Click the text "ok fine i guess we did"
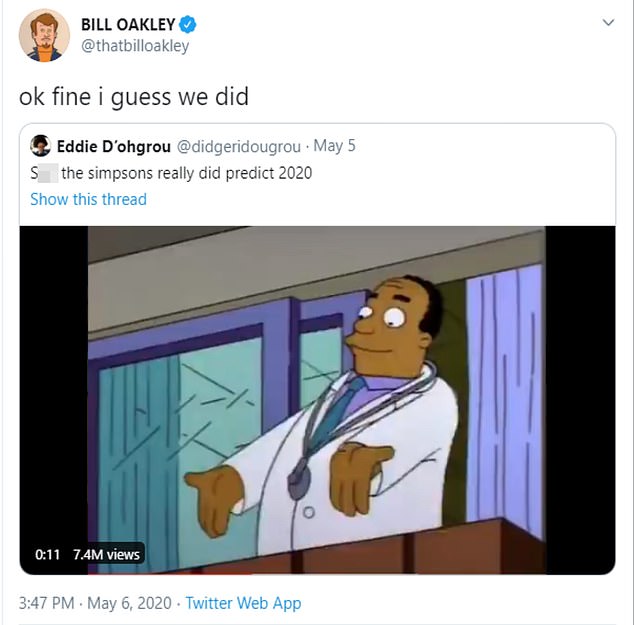Image resolution: width=634 pixels, height=625 pixels. [133, 98]
